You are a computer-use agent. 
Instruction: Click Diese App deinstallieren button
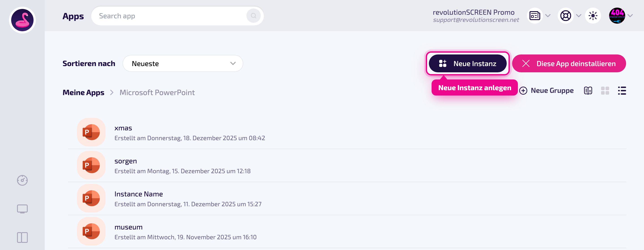click(569, 63)
